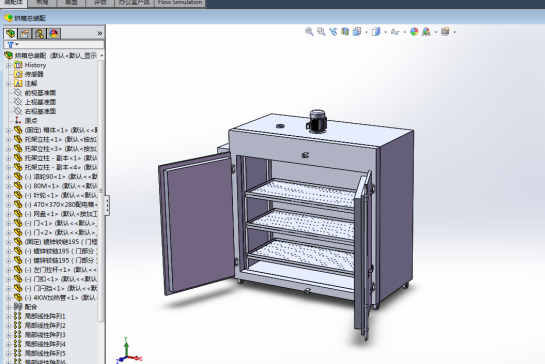The width and height of the screenshot is (545, 364).
Task: Open Hide/Show Items dropdown arrow
Action: click(x=405, y=32)
